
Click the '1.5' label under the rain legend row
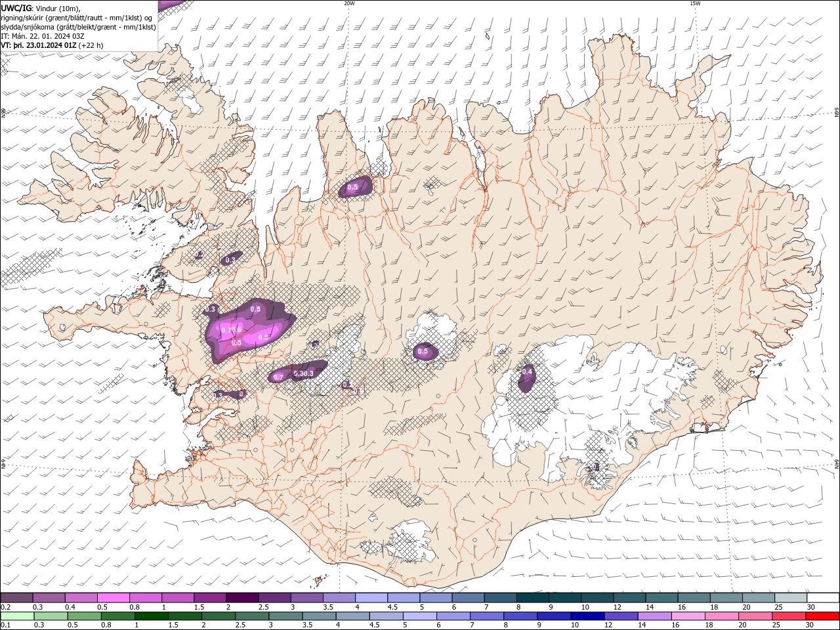pyautogui.click(x=173, y=625)
